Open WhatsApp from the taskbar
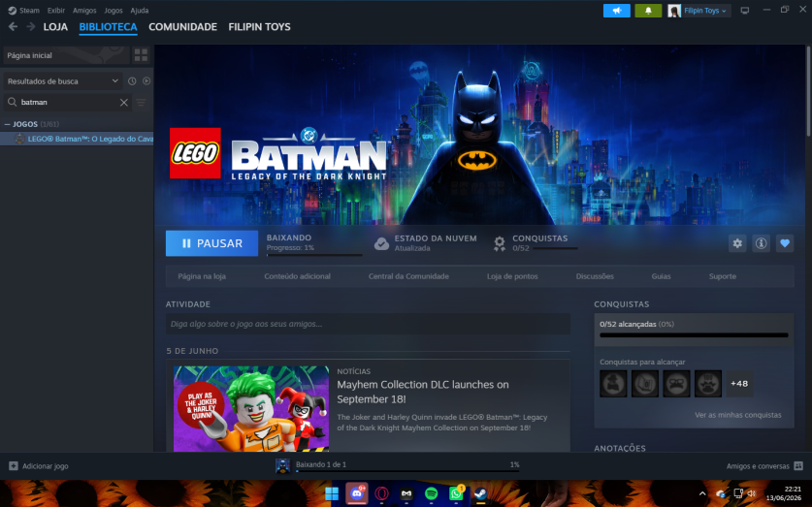This screenshot has width=812, height=507. click(456, 493)
